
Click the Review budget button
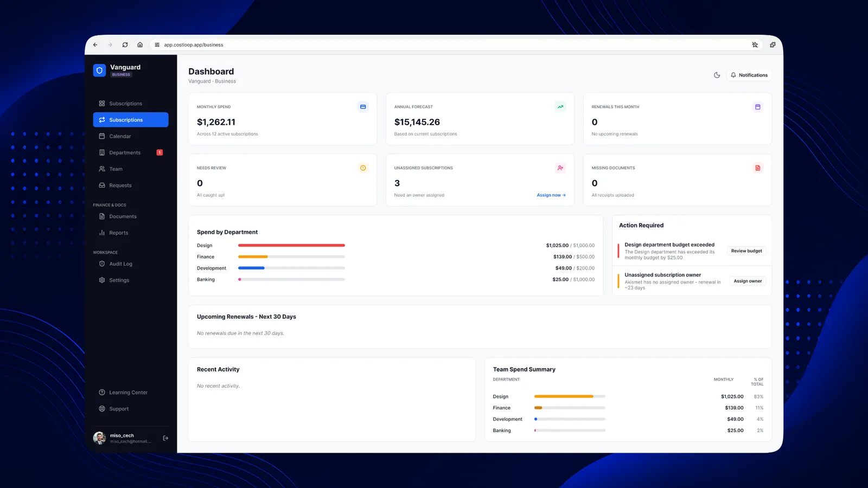click(x=746, y=251)
